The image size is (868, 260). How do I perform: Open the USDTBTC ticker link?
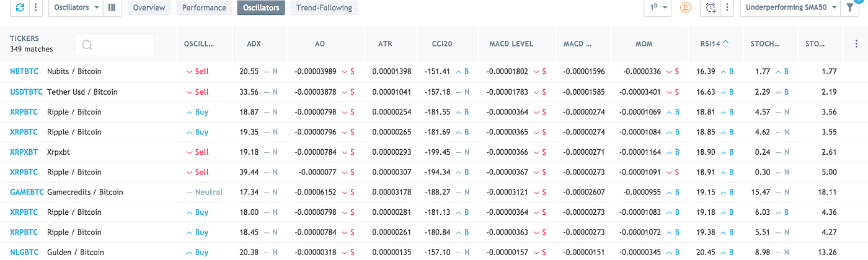27,92
